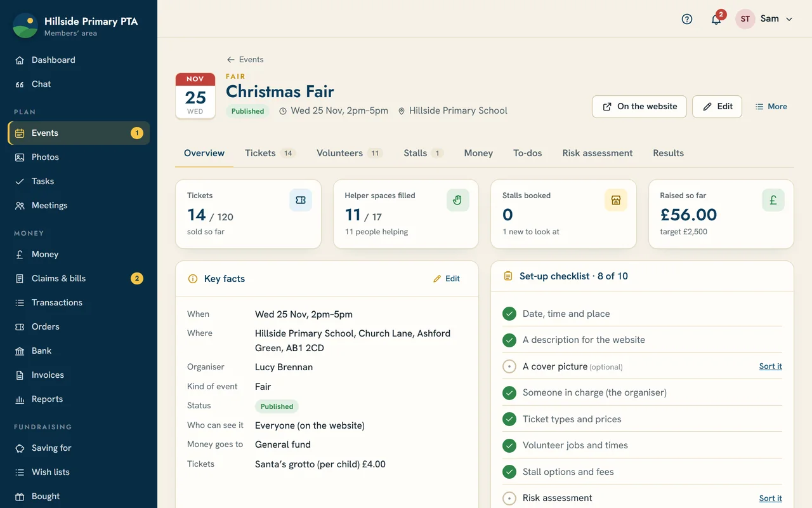Open Orders in the sidebar

click(79, 326)
